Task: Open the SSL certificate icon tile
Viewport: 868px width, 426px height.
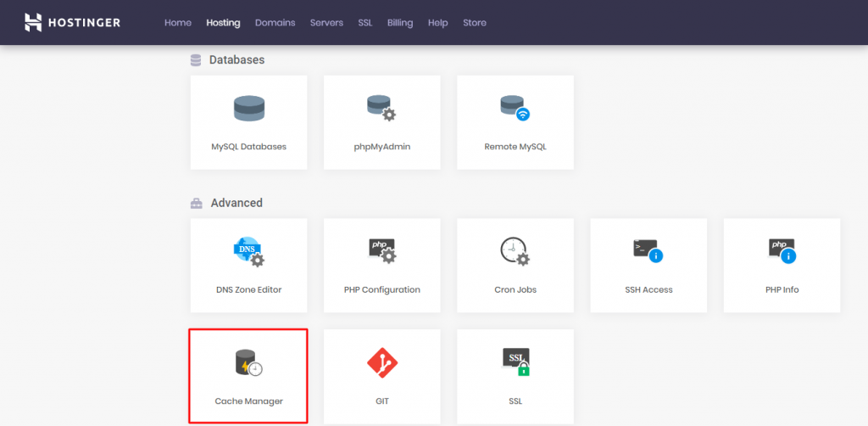Action: tap(515, 363)
